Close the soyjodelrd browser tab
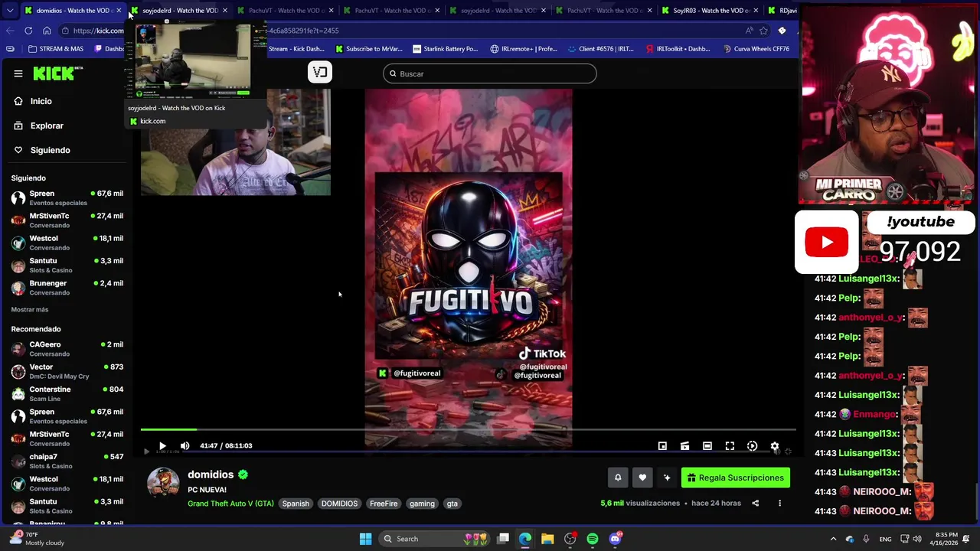 [224, 10]
